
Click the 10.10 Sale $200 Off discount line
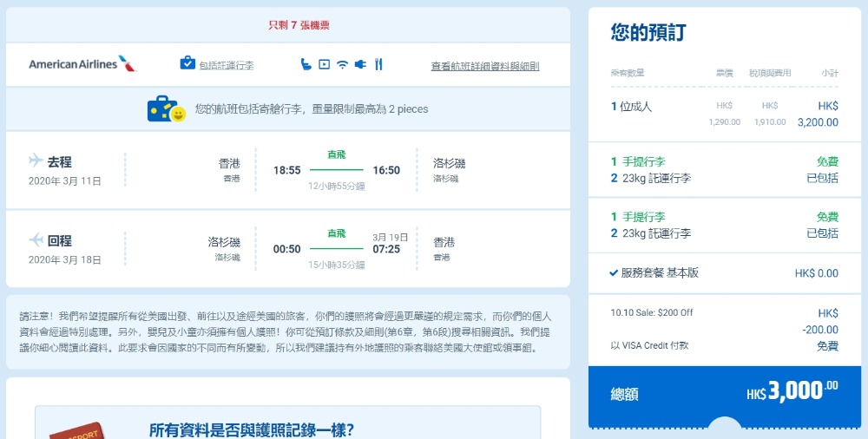[x=651, y=313]
